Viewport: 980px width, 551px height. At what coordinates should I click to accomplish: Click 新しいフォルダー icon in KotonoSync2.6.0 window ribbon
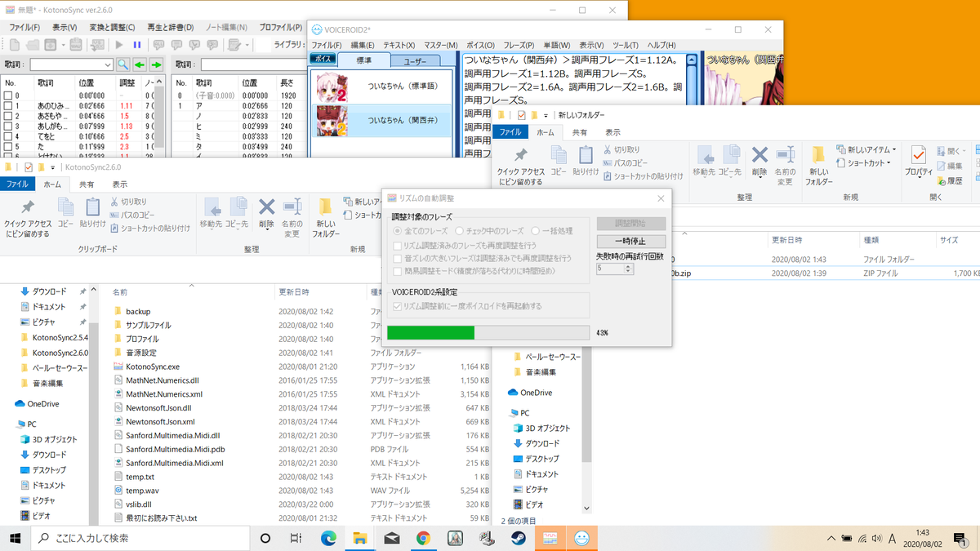[x=325, y=207]
